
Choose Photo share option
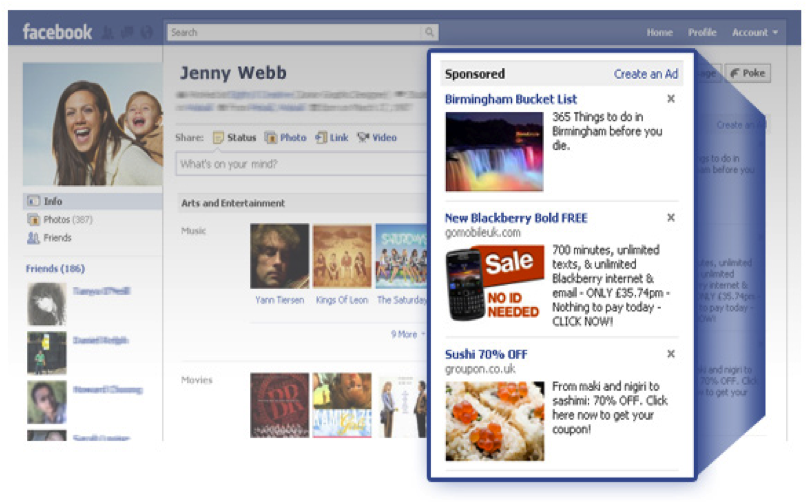285,138
